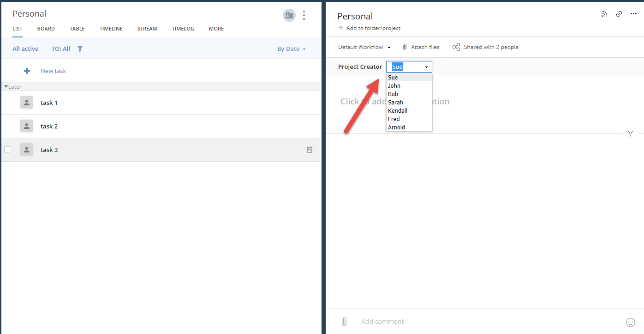Click the paperclip Attach files icon
Screen dimensions: 644x334
tap(405, 47)
